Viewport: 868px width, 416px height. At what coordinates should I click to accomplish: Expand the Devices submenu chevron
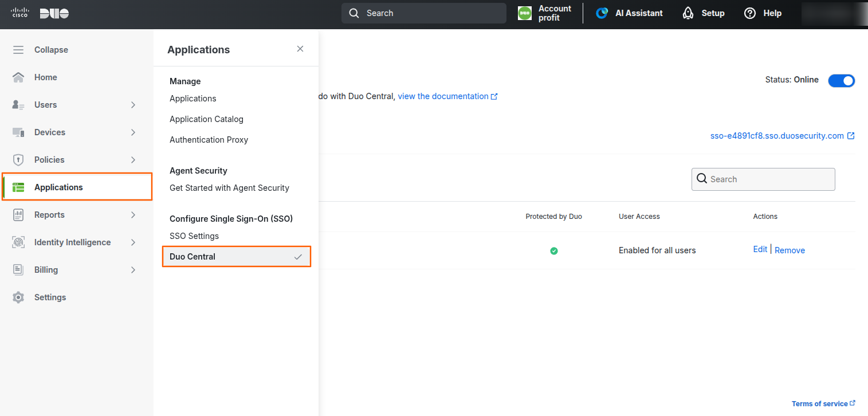tap(133, 132)
